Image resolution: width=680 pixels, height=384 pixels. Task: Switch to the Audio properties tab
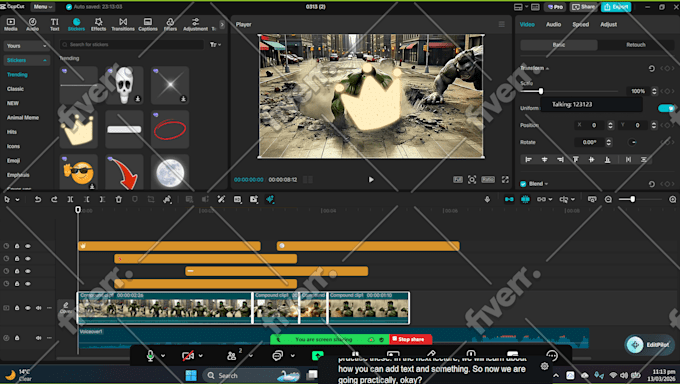pyautogui.click(x=553, y=25)
